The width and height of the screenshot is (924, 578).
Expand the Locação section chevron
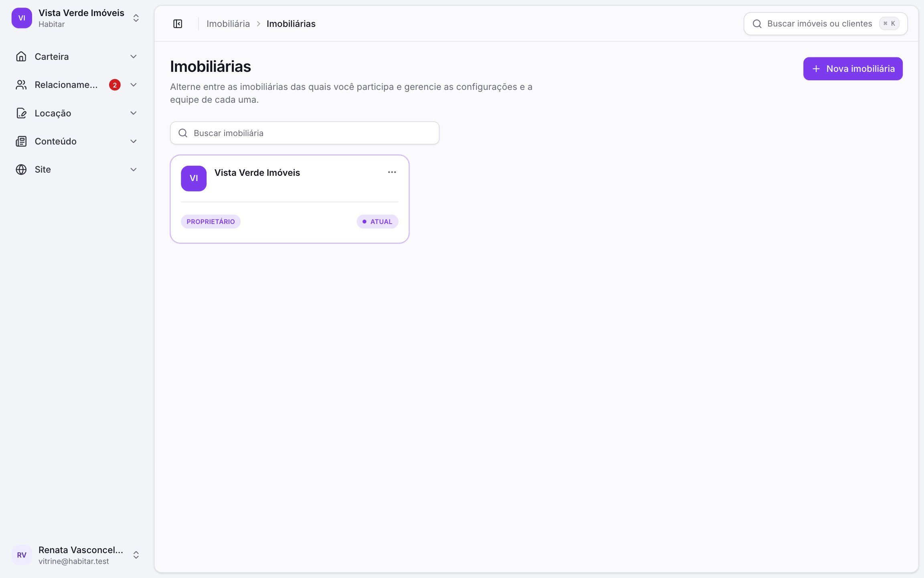pyautogui.click(x=134, y=113)
